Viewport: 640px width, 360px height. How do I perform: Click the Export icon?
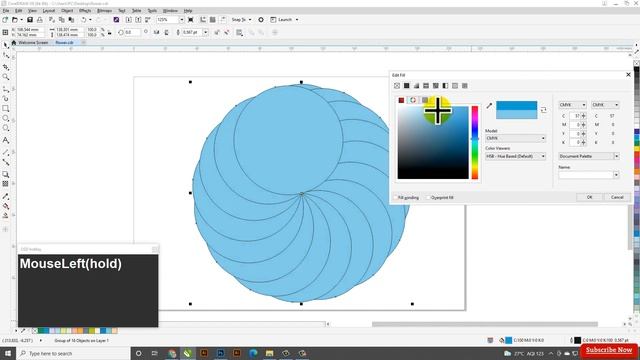138,20
